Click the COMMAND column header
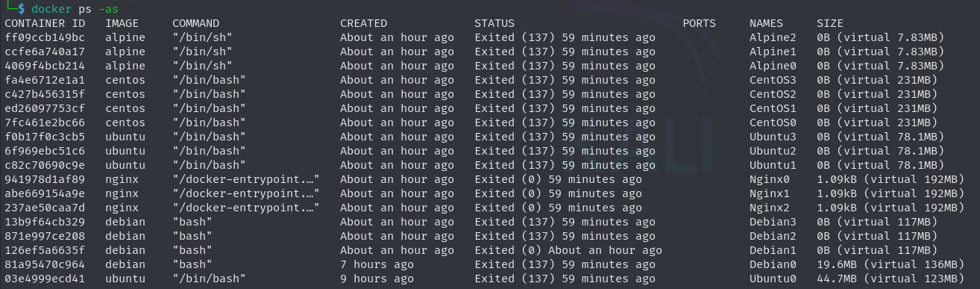Viewport: 980px width, 289px height. 195,23
